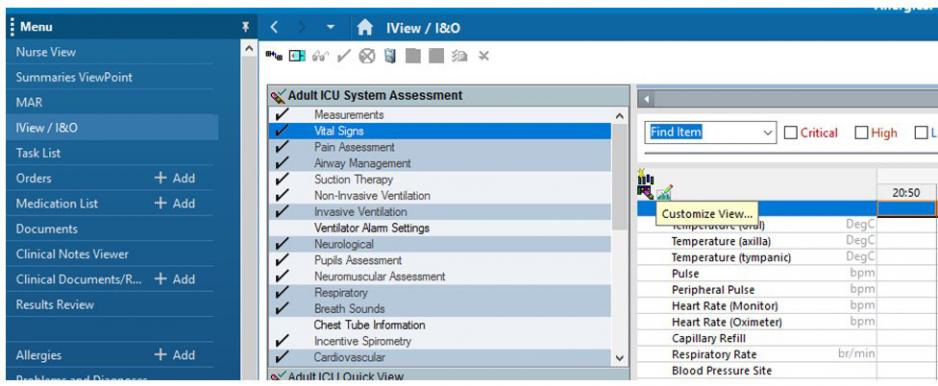Toggle the Critical checkbox

790,133
